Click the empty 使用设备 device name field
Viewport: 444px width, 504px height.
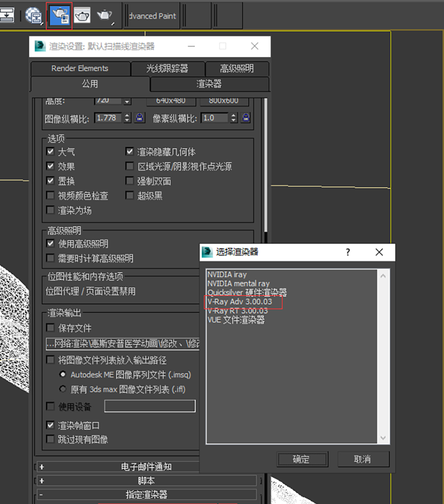[x=149, y=406]
